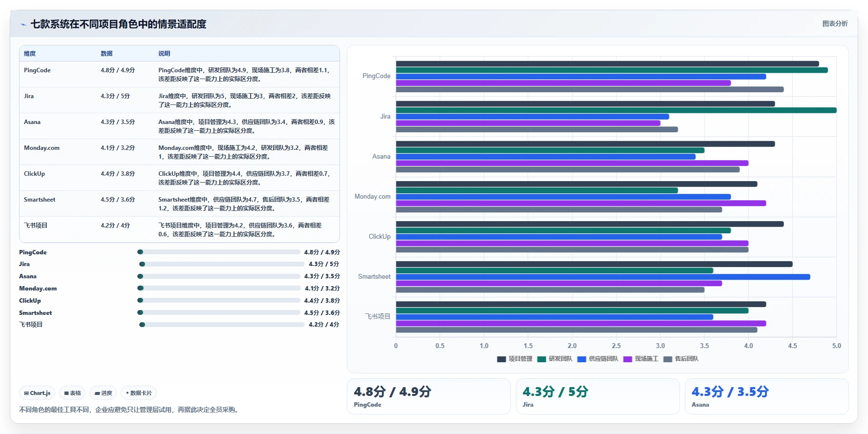Click the icon beside the 七款系统 title
This screenshot has width=868, height=434.
pyautogui.click(x=23, y=24)
